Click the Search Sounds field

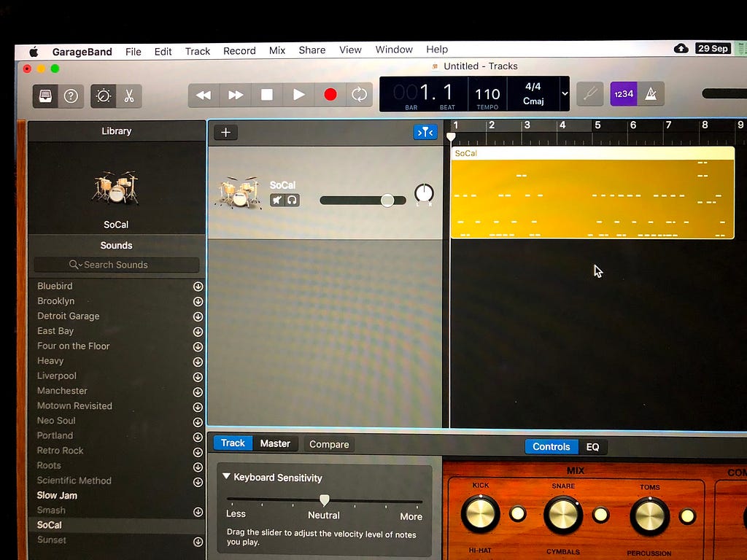point(116,265)
